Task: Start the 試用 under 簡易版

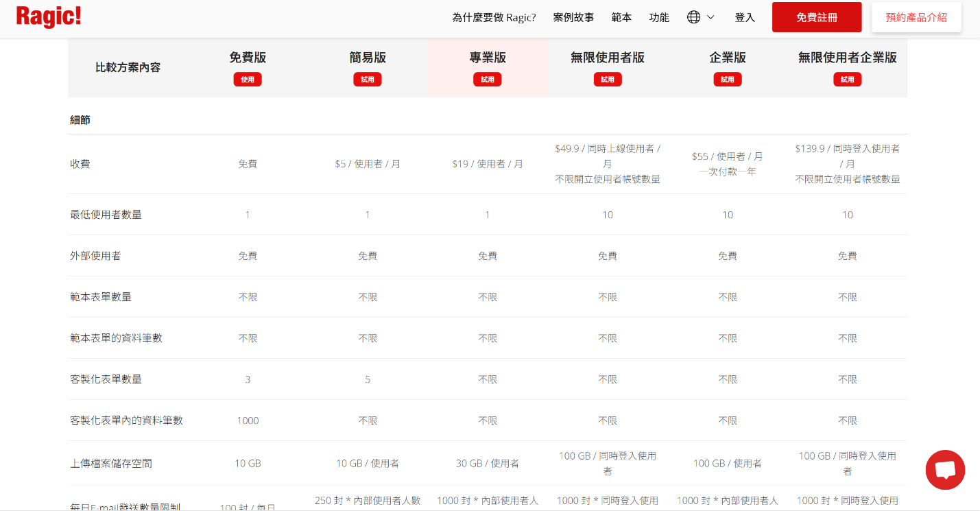Action: click(x=368, y=80)
